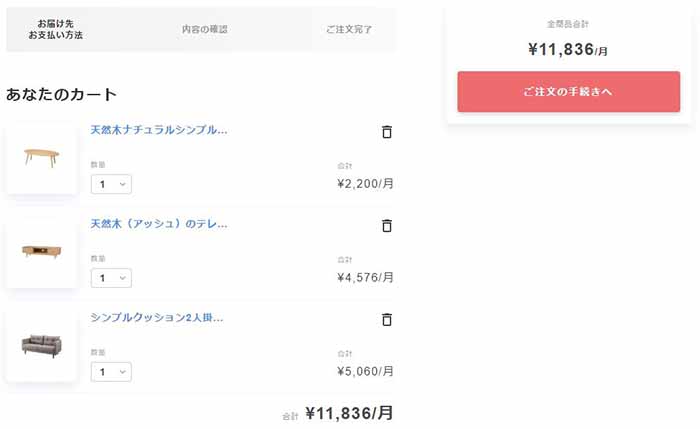
Task: Open quantity dropdown for the wooden table
Action: point(111,184)
